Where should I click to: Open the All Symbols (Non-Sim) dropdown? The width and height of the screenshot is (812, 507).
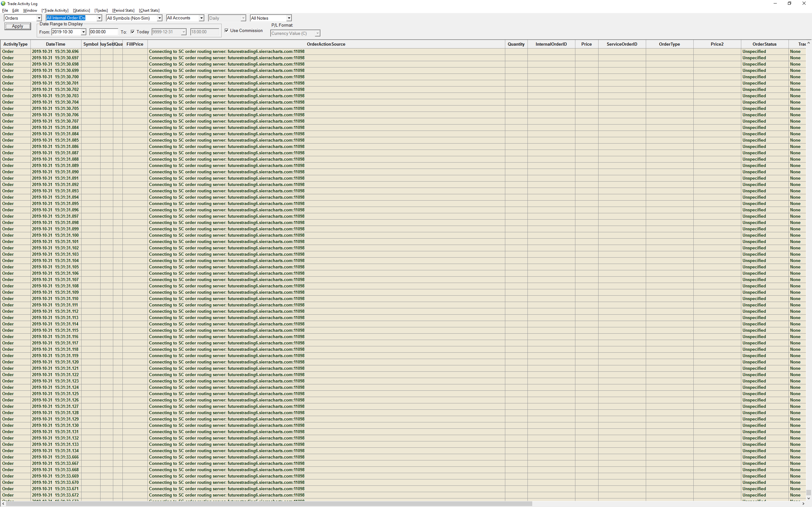[x=159, y=18]
